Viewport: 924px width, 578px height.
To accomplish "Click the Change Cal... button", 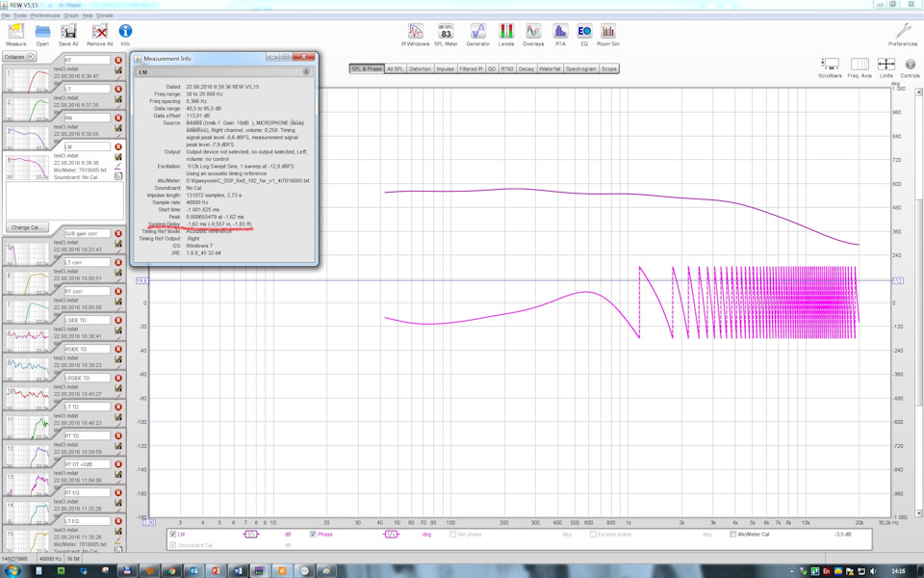I will [27, 227].
